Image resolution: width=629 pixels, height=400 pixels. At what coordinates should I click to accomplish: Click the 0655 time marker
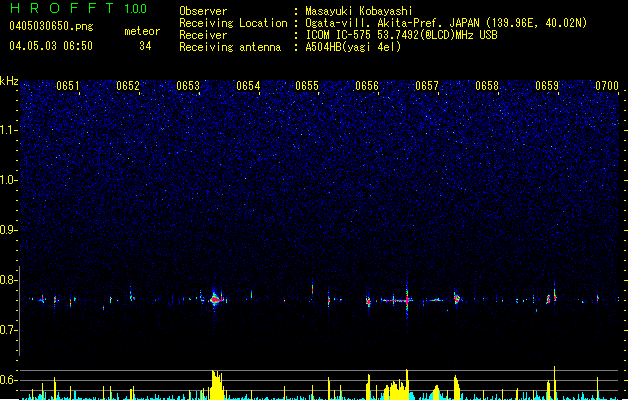point(307,86)
